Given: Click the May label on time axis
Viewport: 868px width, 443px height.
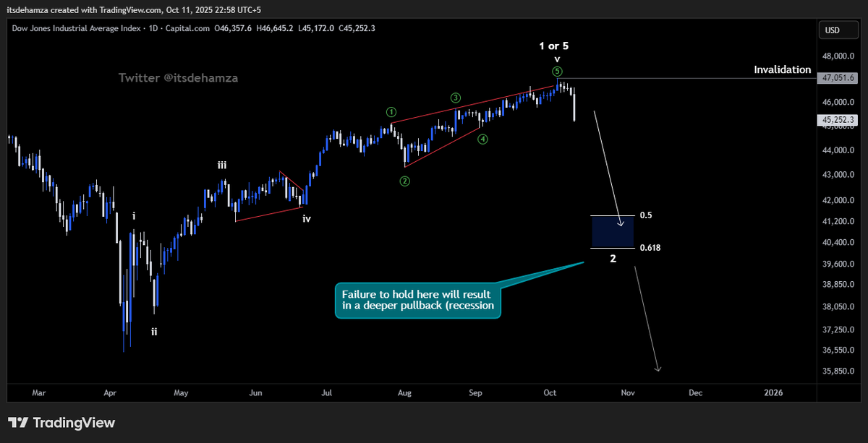Looking at the screenshot, I should click(181, 393).
